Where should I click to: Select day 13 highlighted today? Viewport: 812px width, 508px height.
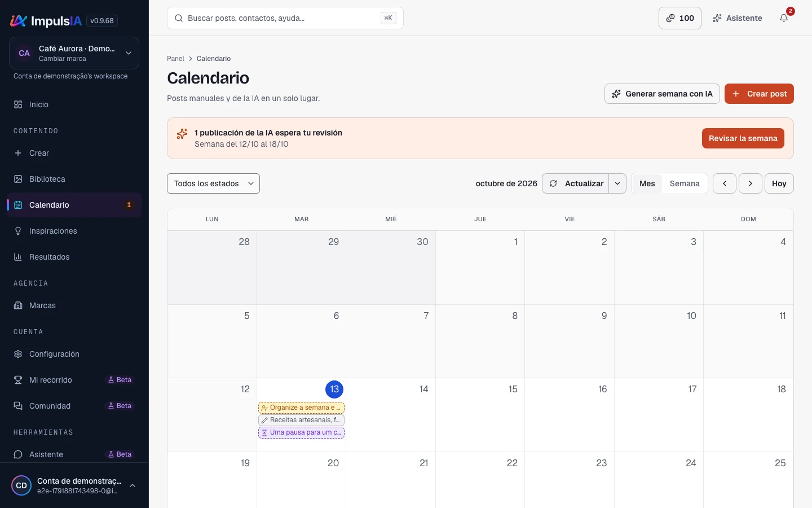point(334,389)
